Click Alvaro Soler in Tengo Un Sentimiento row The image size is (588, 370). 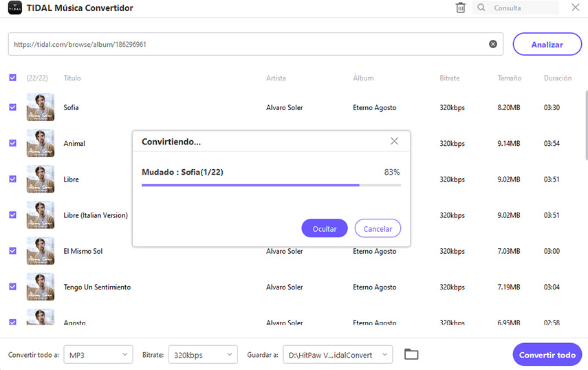(x=284, y=287)
